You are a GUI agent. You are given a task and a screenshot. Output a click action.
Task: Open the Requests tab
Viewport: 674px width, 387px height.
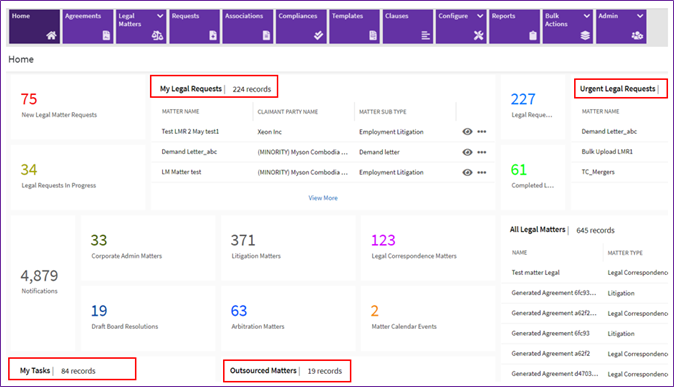(195, 27)
